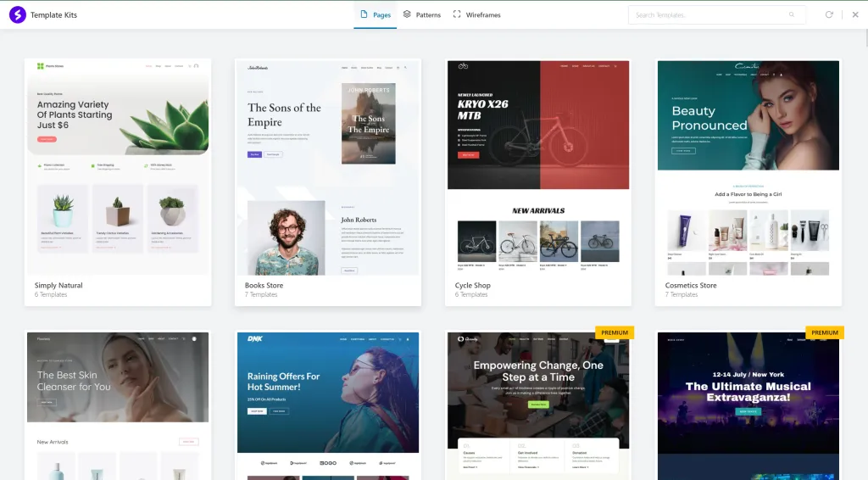Image resolution: width=868 pixels, height=480 pixels.
Task: Select the Best Skin Cleanser template
Action: (x=118, y=405)
